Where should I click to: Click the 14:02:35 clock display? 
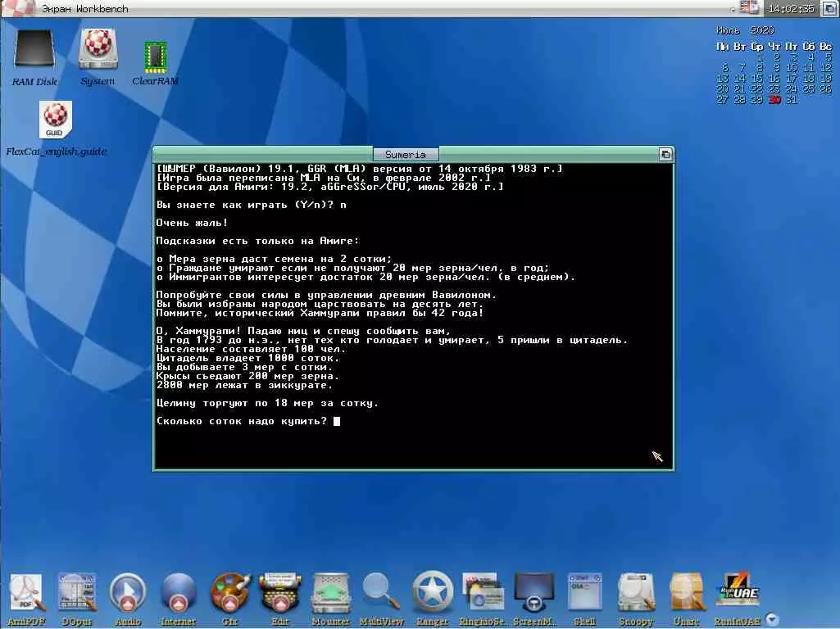(x=791, y=8)
